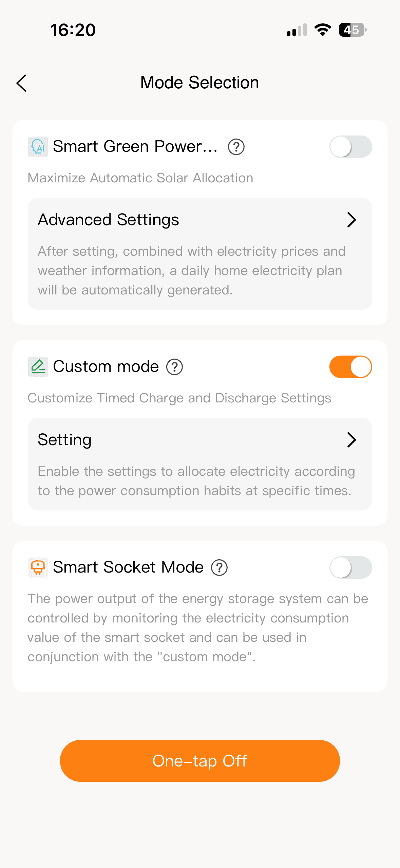400x868 pixels.
Task: Turn off the Custom mode switch
Action: [x=350, y=367]
